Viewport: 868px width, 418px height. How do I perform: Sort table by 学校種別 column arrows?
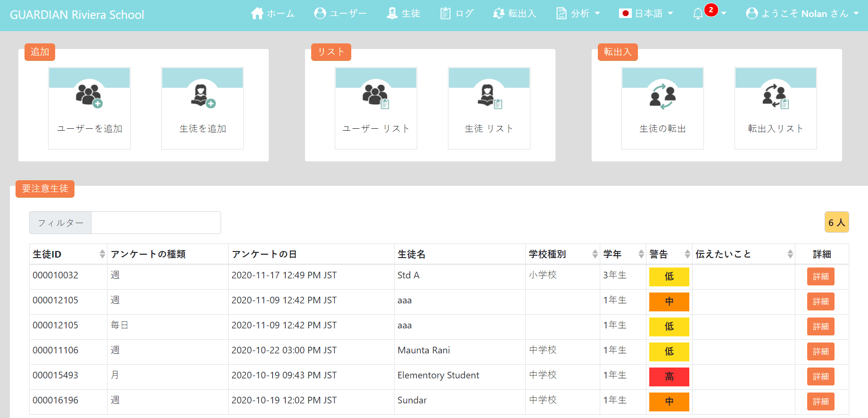[x=595, y=254]
